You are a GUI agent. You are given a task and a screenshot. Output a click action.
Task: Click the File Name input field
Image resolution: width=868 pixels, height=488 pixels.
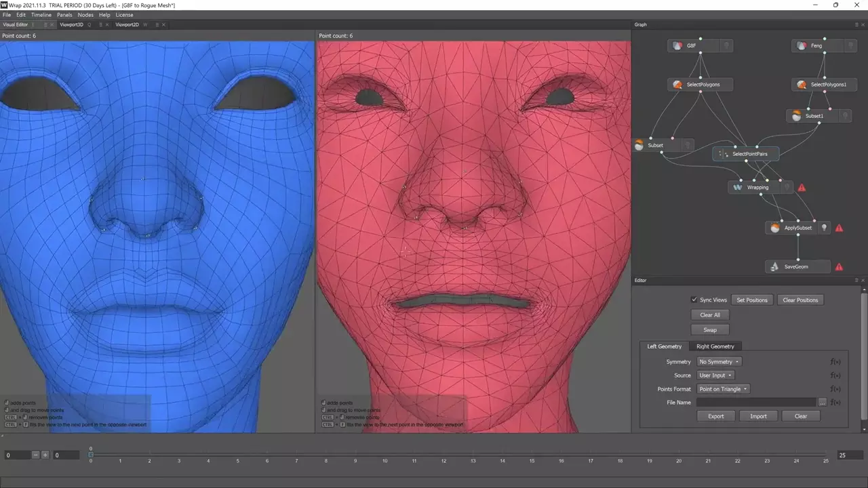coord(756,403)
